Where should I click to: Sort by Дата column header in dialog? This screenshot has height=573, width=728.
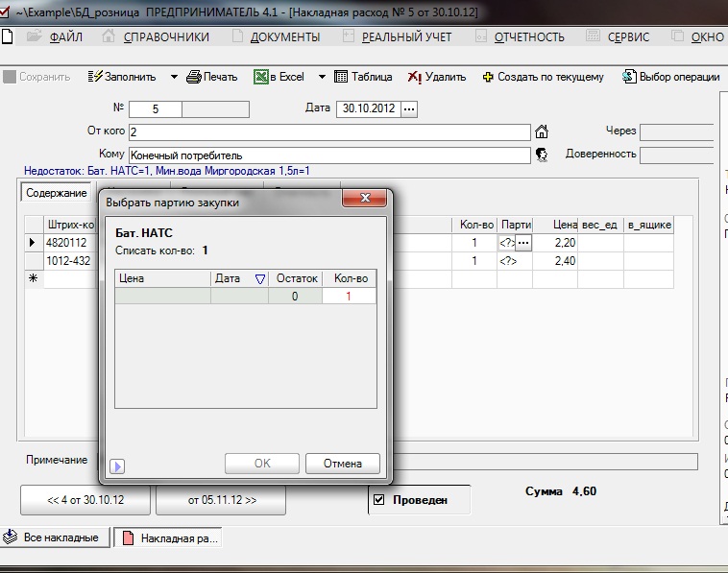pos(239,278)
